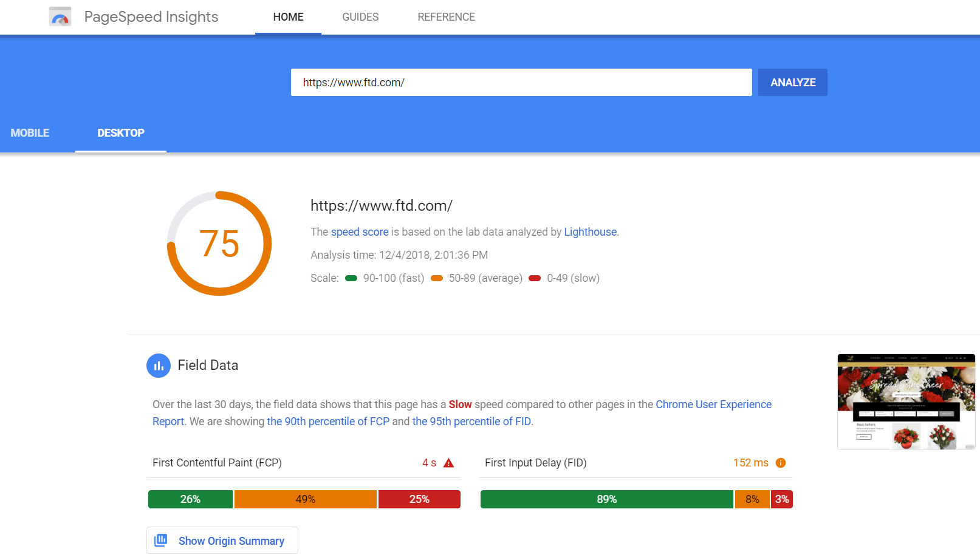Click the red slow scale indicator

[535, 278]
